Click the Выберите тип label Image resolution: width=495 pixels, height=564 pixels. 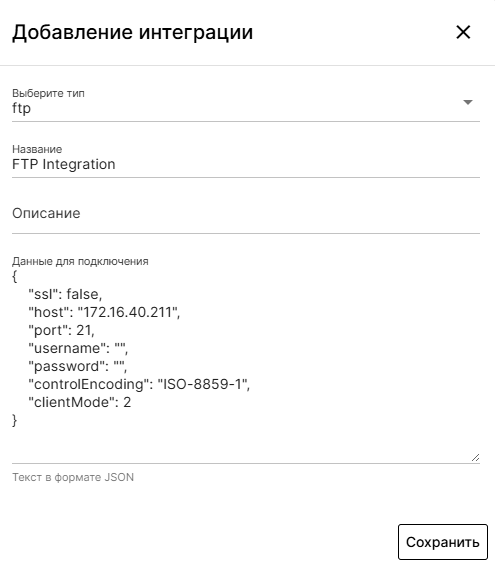[48, 94]
